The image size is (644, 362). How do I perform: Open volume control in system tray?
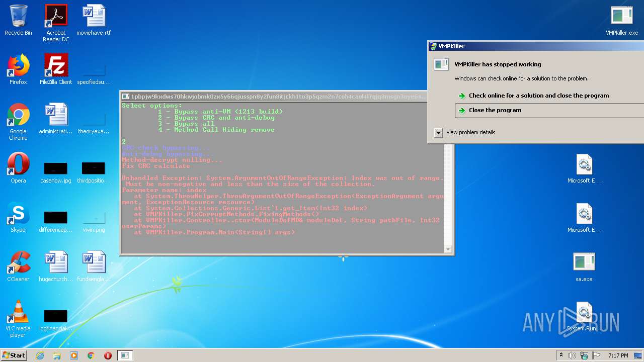click(572, 355)
